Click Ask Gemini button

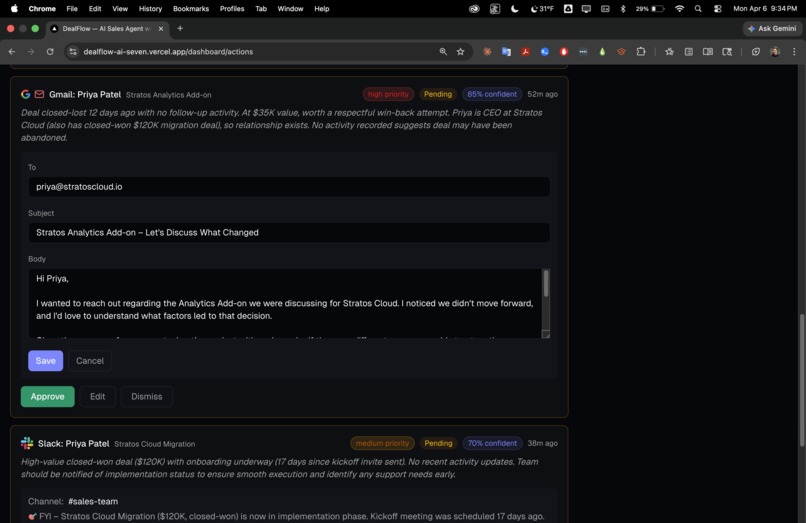point(772,29)
